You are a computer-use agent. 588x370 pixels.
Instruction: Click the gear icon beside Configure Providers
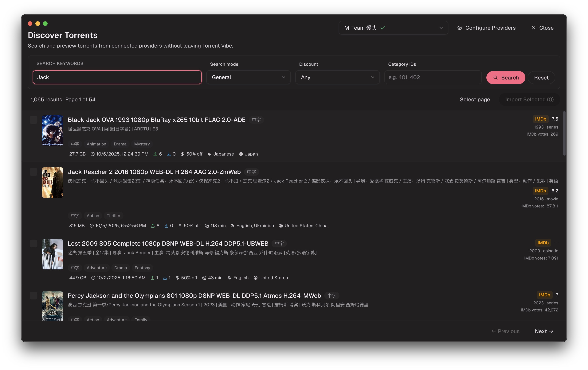click(x=460, y=28)
